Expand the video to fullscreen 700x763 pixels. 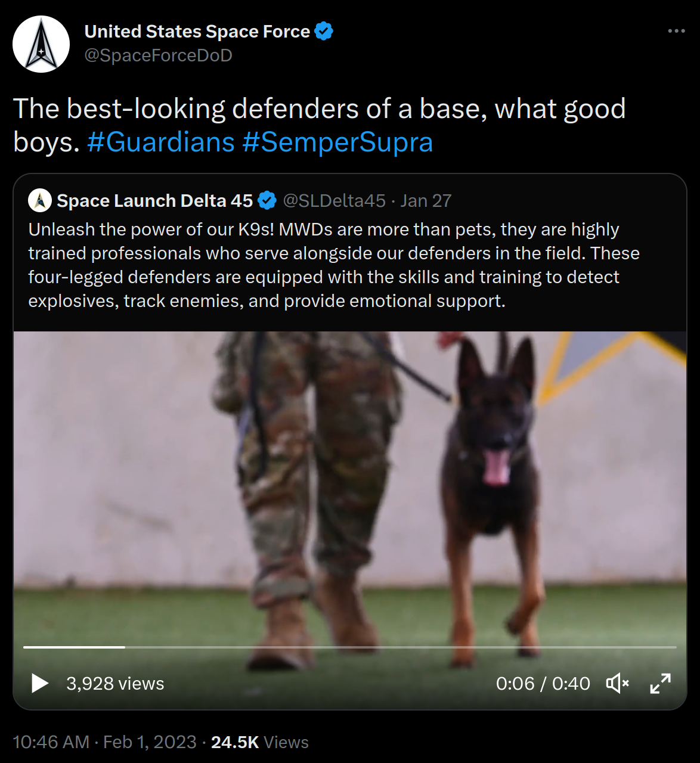[660, 683]
